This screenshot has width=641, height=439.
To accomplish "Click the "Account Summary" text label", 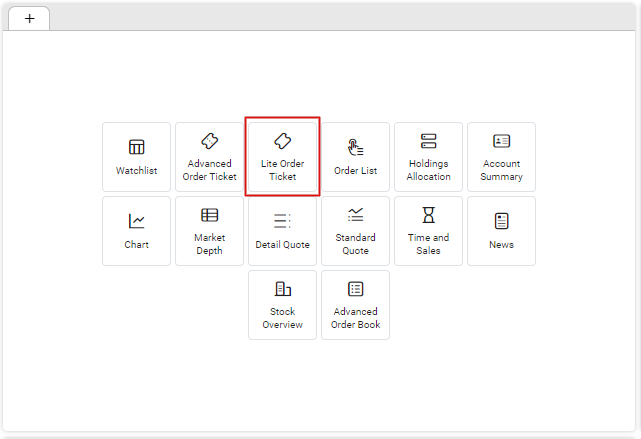I will coord(501,170).
